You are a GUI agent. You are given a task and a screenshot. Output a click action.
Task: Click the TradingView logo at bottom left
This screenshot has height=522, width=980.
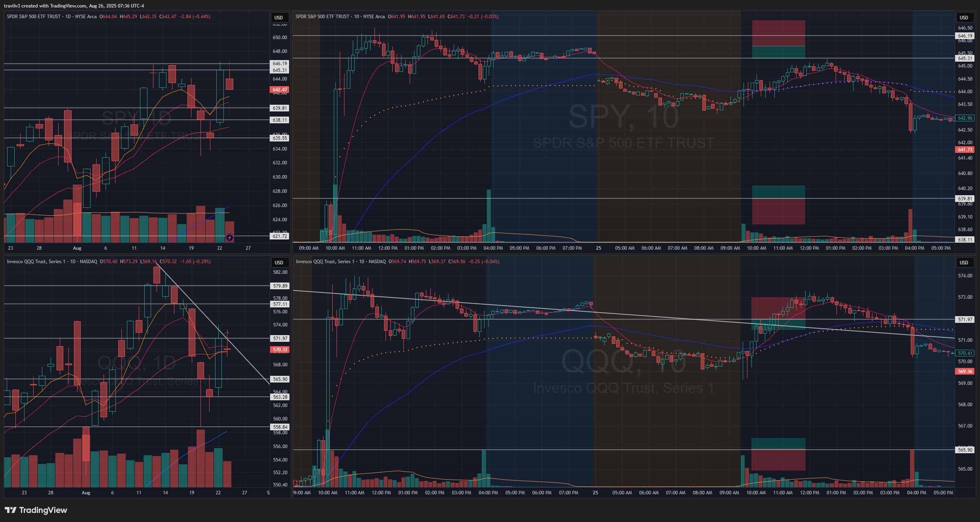pos(36,510)
